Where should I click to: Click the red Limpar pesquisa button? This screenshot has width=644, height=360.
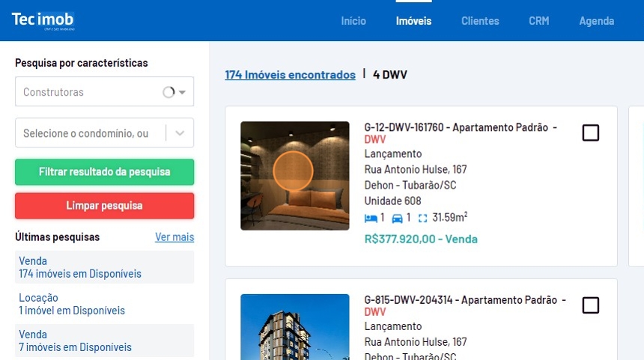(104, 206)
